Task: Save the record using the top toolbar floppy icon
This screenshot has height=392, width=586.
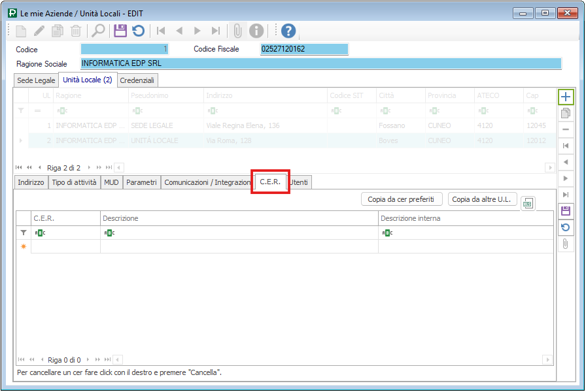Action: [120, 31]
